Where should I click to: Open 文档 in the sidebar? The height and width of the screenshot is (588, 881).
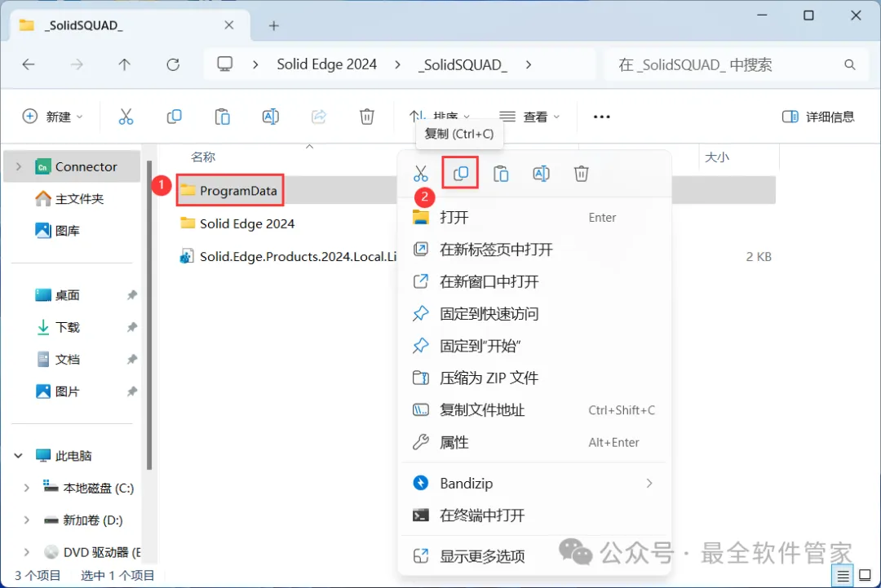coord(57,360)
